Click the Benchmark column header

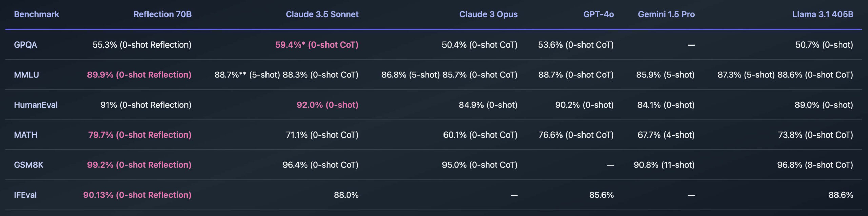(36, 14)
